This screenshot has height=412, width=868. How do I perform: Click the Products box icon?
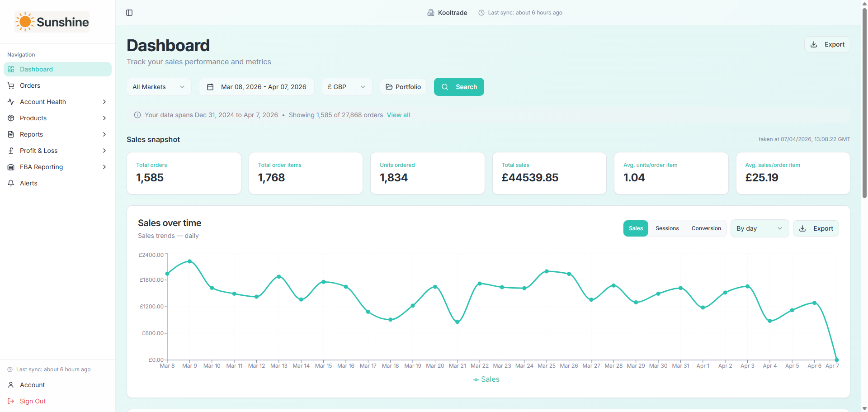[x=11, y=118]
